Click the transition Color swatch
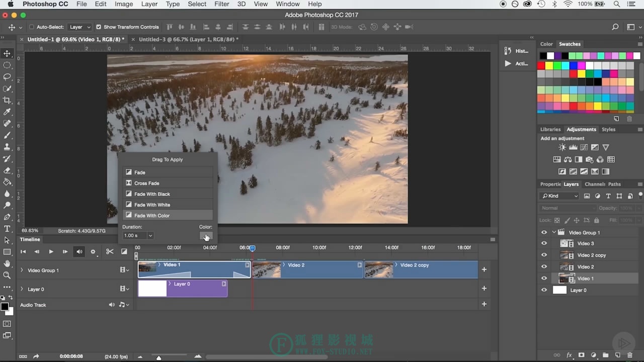This screenshot has width=644, height=362. pos(206,235)
